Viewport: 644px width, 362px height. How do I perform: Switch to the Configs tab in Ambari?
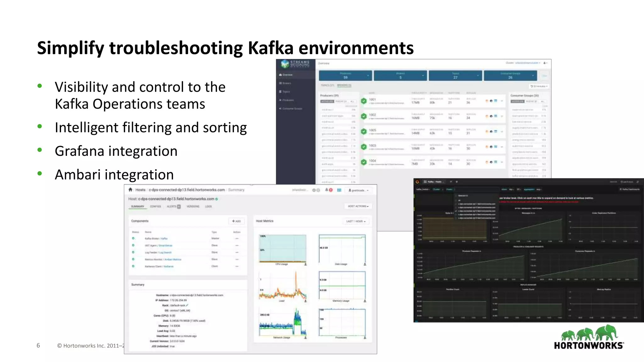pyautogui.click(x=155, y=206)
